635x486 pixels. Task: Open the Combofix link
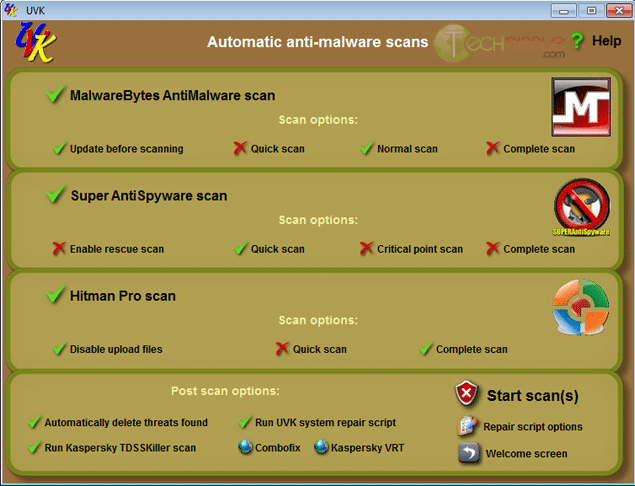click(277, 448)
